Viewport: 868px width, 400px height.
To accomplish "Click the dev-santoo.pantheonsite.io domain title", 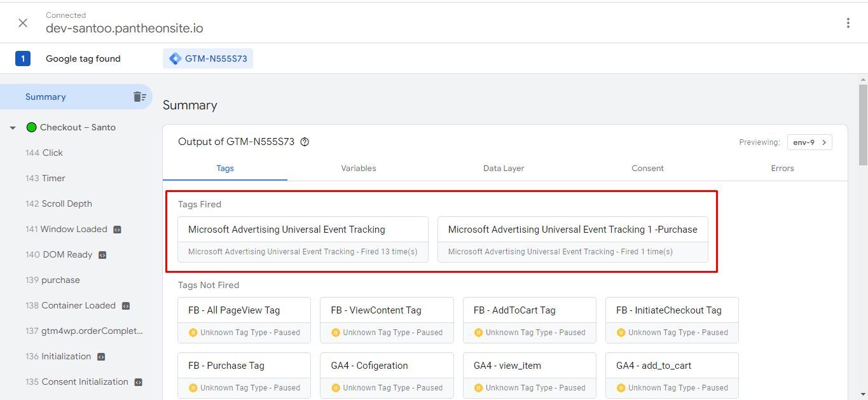I will tap(125, 29).
